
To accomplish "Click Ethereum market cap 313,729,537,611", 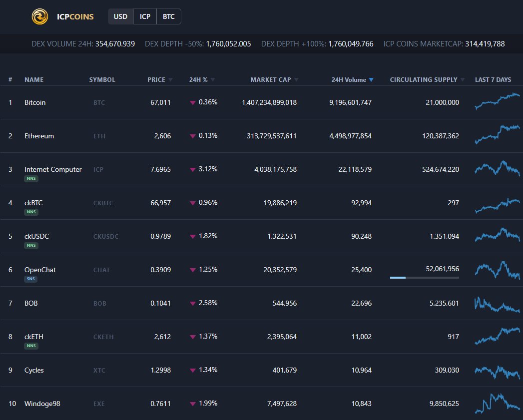I will click(x=272, y=136).
